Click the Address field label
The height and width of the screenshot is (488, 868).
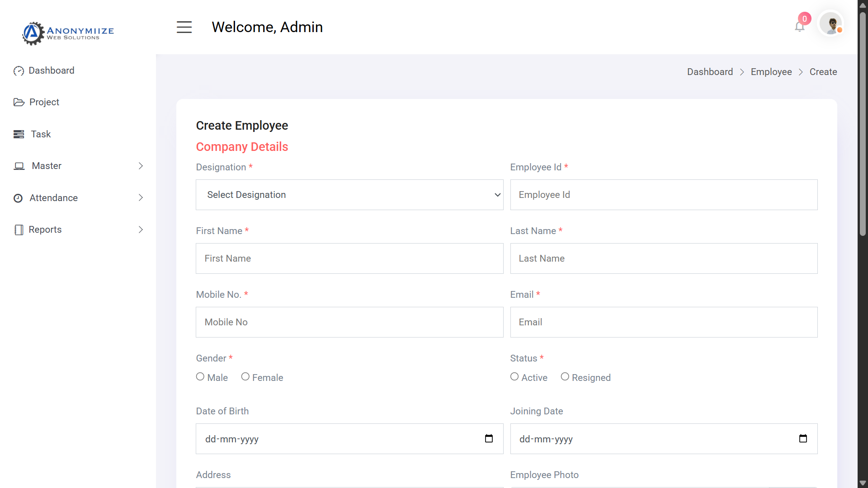pos(213,475)
